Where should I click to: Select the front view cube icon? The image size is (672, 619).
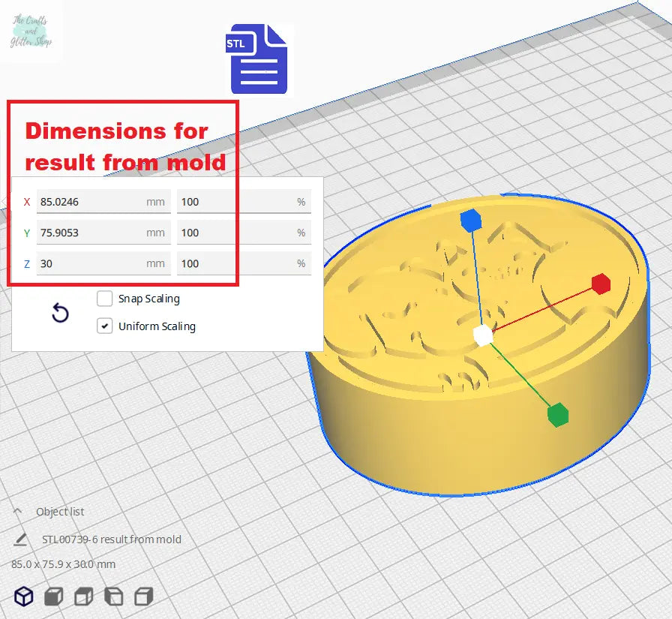(x=54, y=596)
